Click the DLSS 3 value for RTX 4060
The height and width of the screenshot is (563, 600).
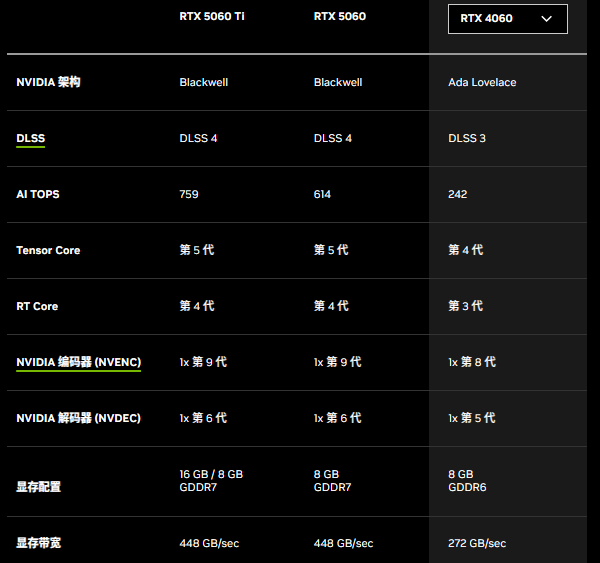click(467, 138)
